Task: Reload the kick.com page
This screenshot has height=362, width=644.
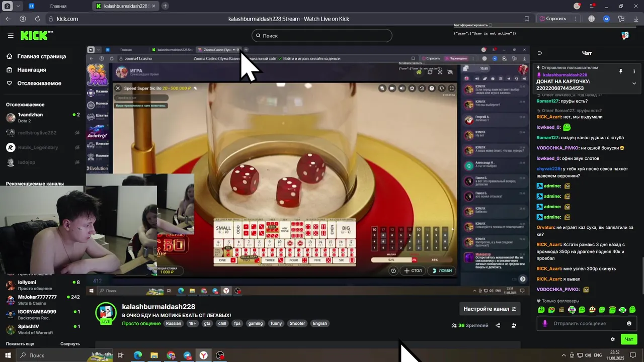Action: [37, 19]
